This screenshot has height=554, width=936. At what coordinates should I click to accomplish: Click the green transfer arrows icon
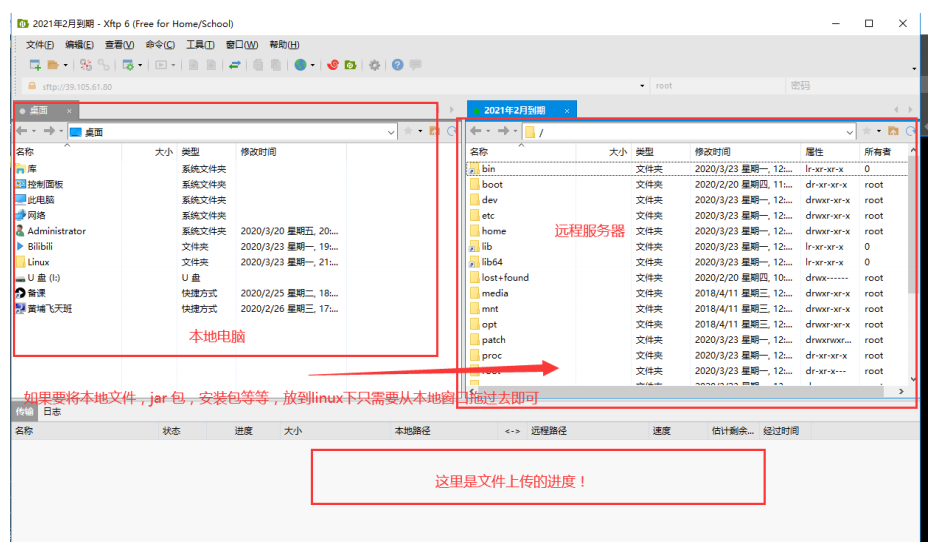[x=235, y=65]
